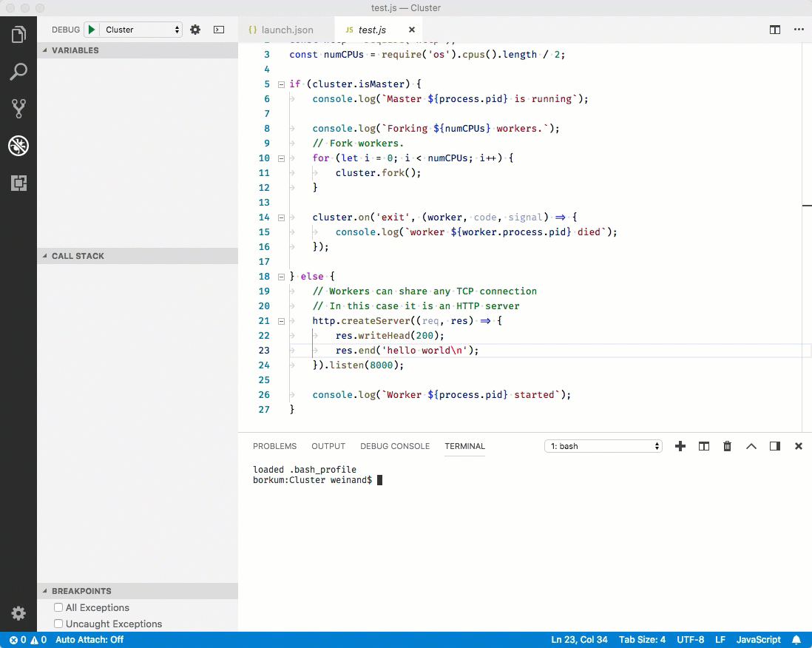Open the Search sidebar
812x648 pixels.
click(x=18, y=71)
